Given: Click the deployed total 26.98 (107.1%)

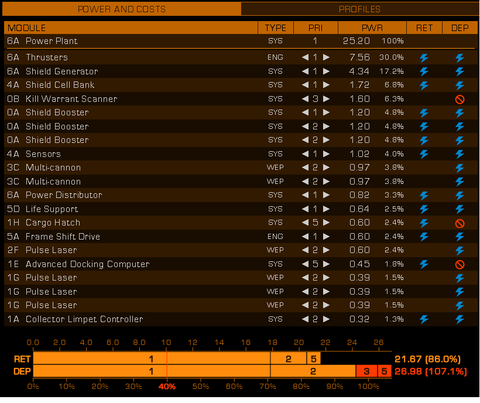Looking at the screenshot, I should point(431,371).
